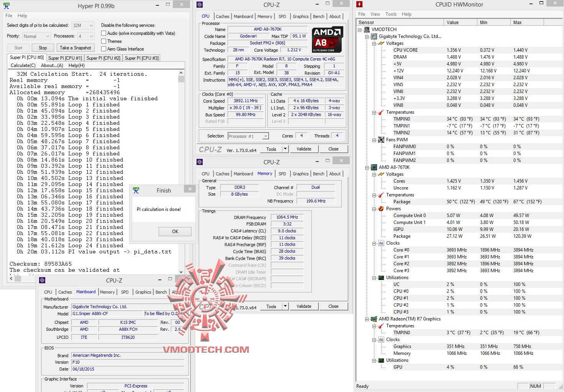Open Calculate(C) menu in Super PI

(23, 65)
